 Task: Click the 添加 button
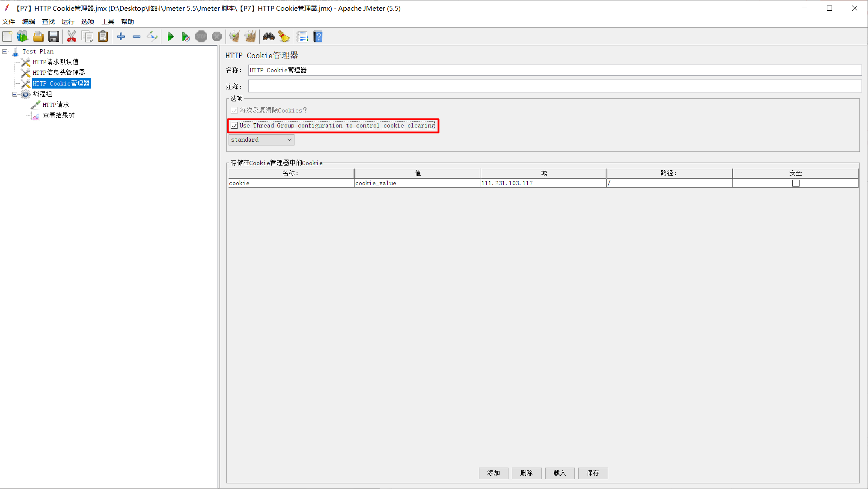pos(493,473)
